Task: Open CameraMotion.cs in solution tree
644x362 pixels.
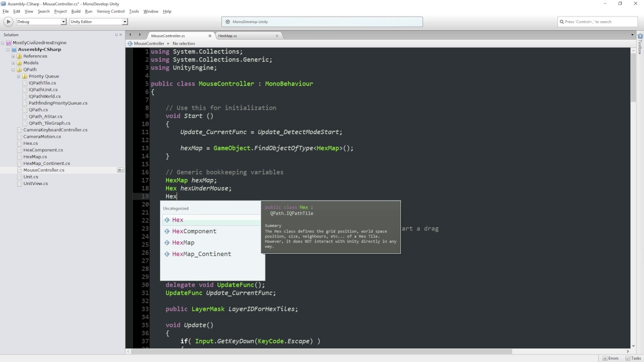Action: click(x=42, y=137)
